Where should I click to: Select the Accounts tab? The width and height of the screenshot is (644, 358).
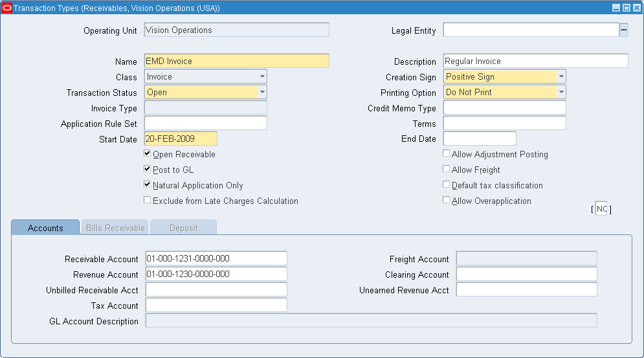point(45,228)
